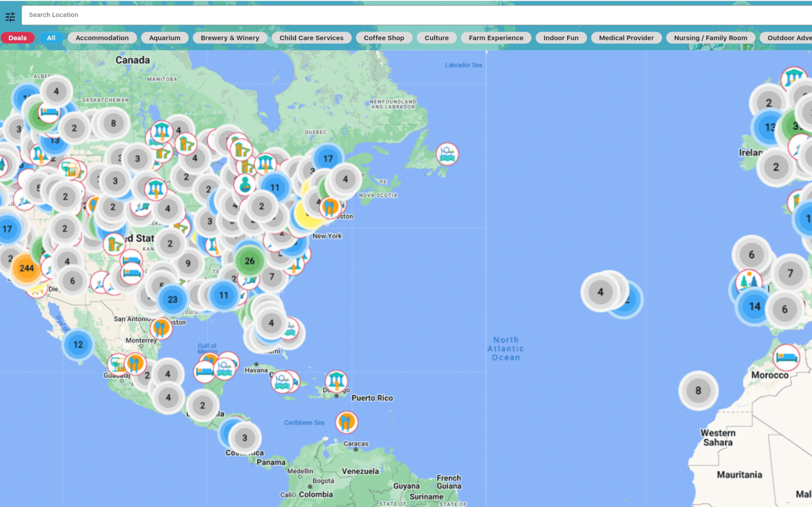Viewport: 812px width, 507px height.
Task: Expand the green 26 cluster
Action: [x=250, y=261]
